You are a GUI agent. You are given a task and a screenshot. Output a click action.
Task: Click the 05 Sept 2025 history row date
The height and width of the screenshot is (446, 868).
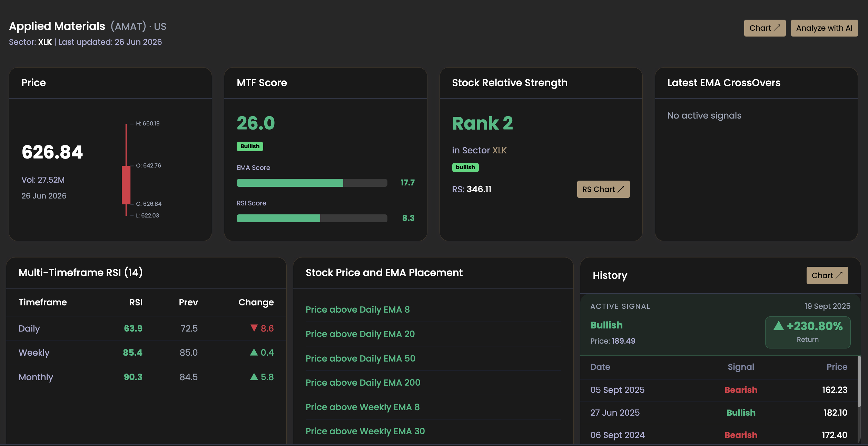(x=617, y=390)
